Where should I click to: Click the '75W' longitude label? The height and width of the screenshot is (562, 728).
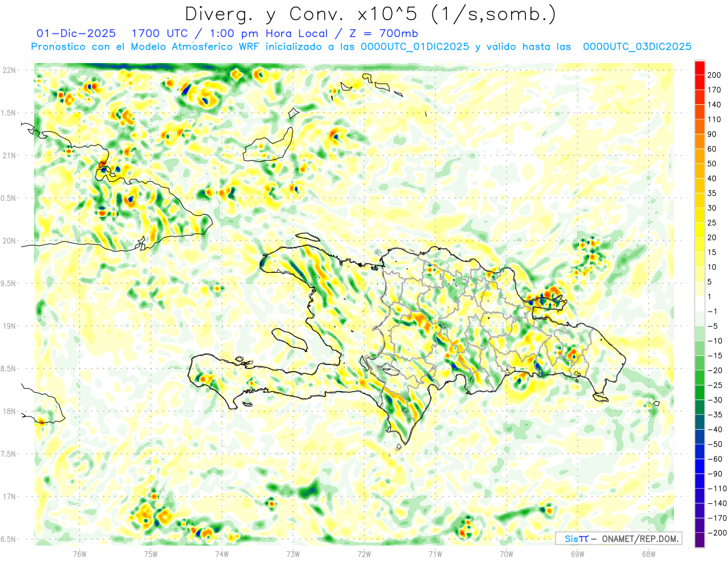pyautogui.click(x=151, y=554)
